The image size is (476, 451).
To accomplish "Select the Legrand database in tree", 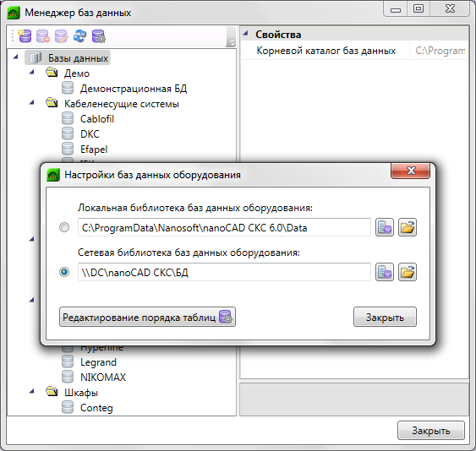I will pos(98,362).
